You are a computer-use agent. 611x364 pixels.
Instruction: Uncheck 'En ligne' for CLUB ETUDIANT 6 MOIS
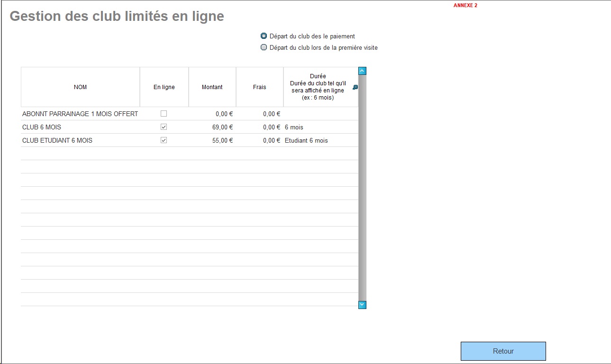coord(164,140)
